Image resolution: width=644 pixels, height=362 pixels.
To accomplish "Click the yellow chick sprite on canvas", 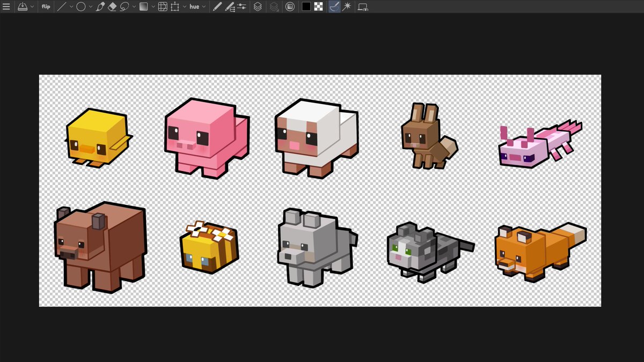I will pos(98,138).
